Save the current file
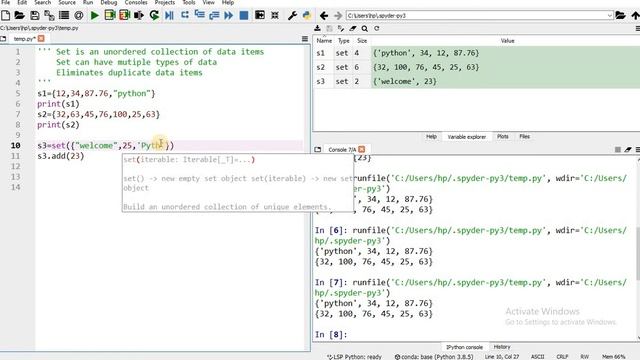Image resolution: width=640 pixels, height=360 pixels. tap(35, 16)
